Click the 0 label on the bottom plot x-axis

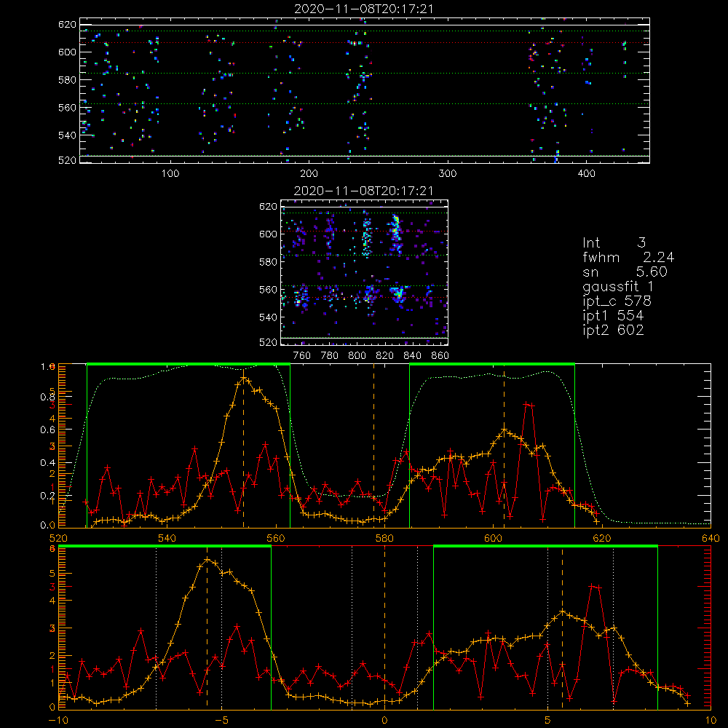[x=384, y=720]
